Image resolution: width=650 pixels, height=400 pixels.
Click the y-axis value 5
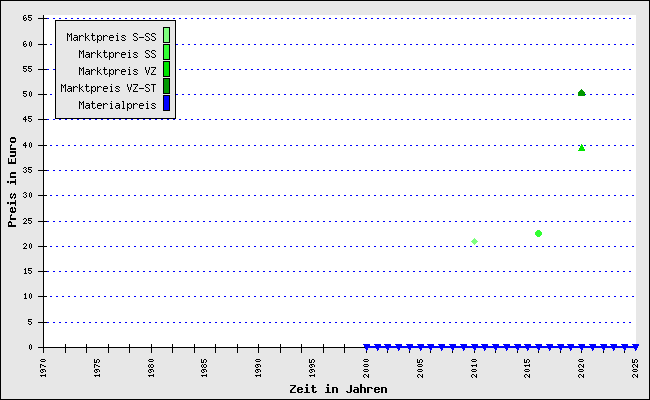30,322
